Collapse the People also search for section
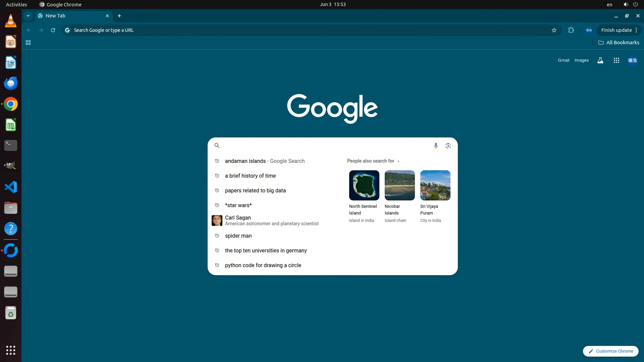The width and height of the screenshot is (644, 362). click(x=398, y=161)
